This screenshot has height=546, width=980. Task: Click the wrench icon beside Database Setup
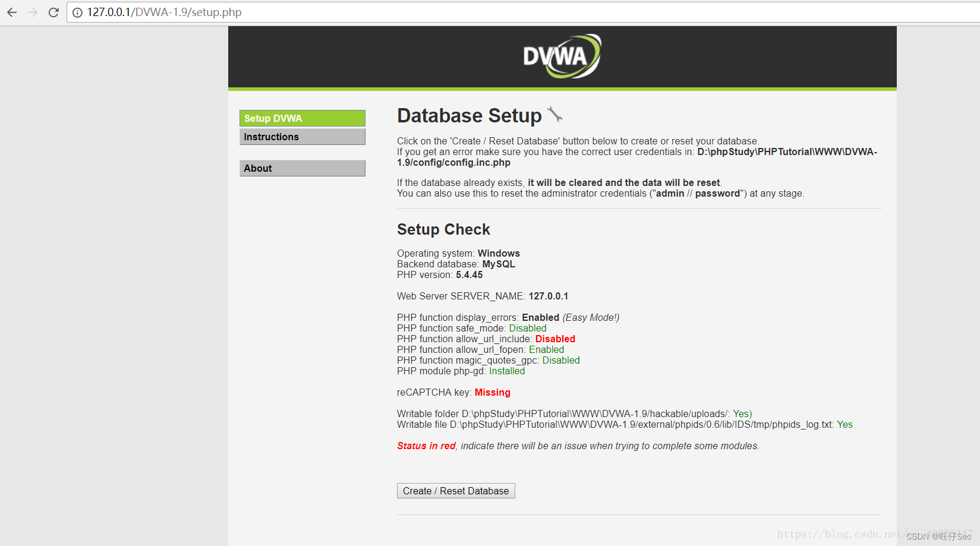coord(555,114)
